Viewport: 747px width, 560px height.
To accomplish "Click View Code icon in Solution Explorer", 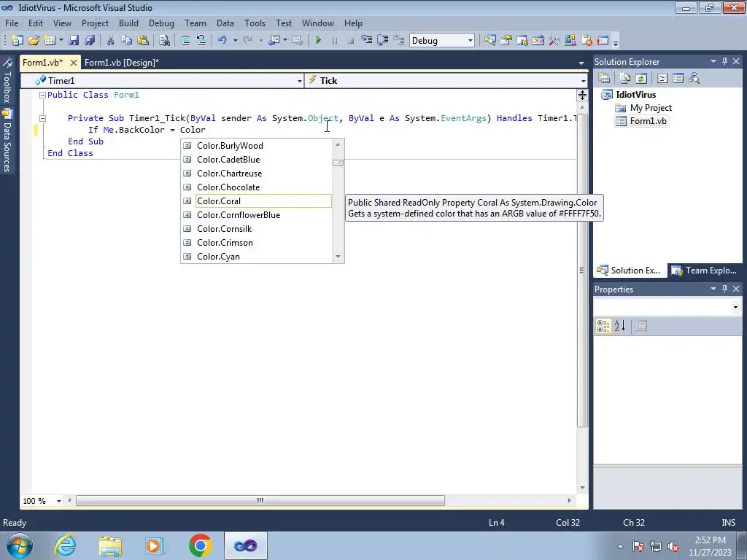I will (662, 78).
